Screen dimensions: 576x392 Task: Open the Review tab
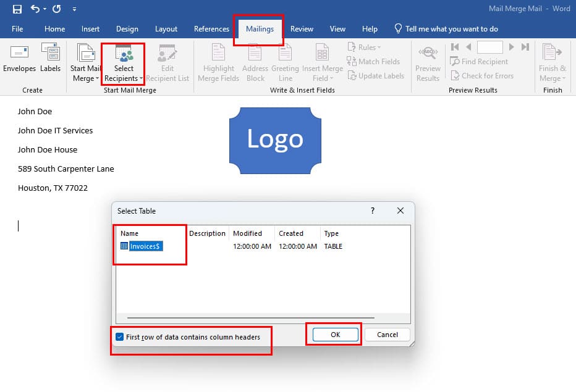click(x=302, y=28)
